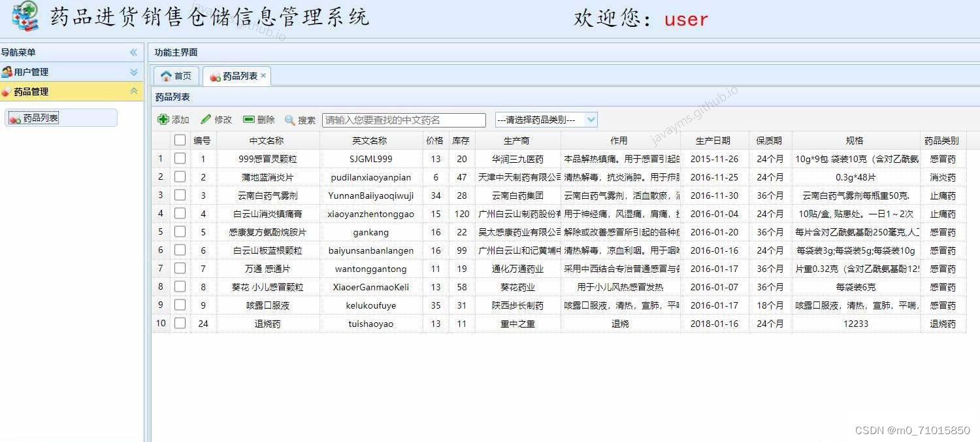Check the row for 云南白药气雾剂

click(180, 195)
